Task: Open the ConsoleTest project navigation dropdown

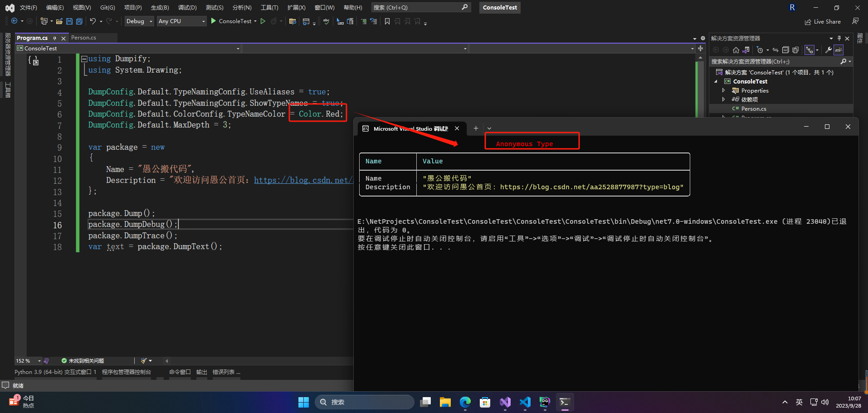Action: tap(128, 49)
